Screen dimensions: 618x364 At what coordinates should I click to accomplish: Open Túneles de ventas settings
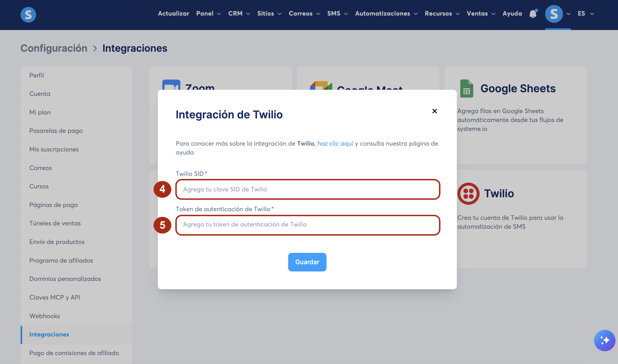point(76,223)
